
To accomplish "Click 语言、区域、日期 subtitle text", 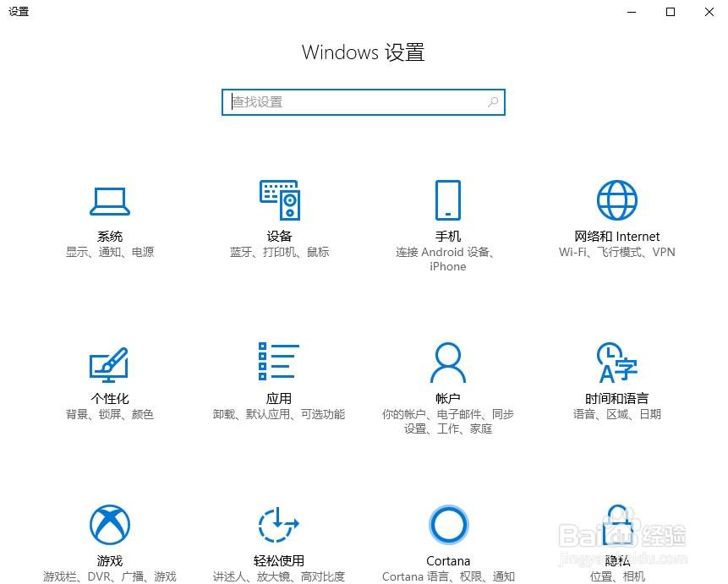I will (x=616, y=414).
